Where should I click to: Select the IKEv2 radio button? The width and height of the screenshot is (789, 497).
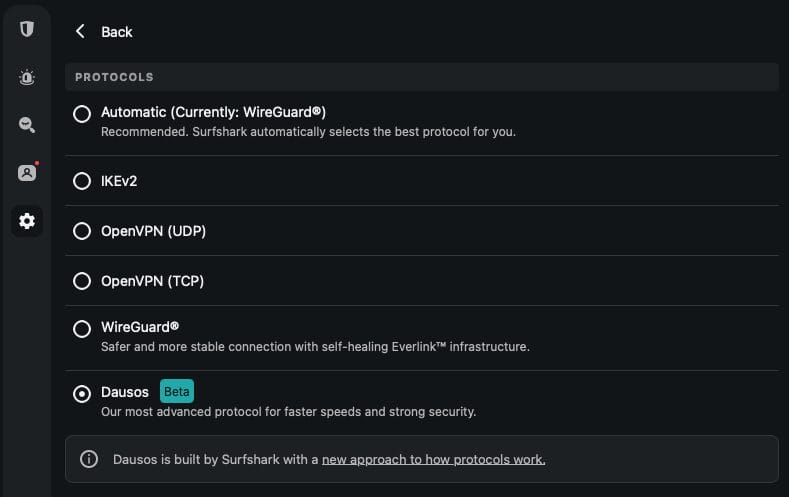[82, 181]
